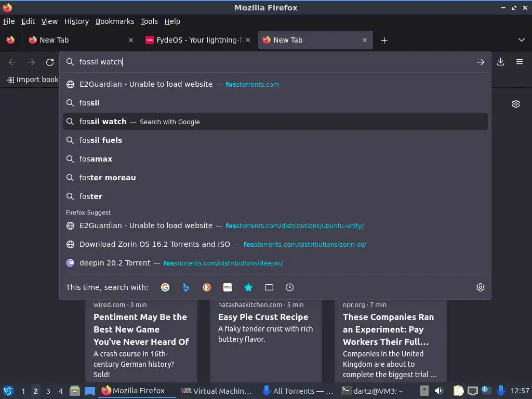
Task: Click the Import bookmarks button
Action: coord(33,79)
